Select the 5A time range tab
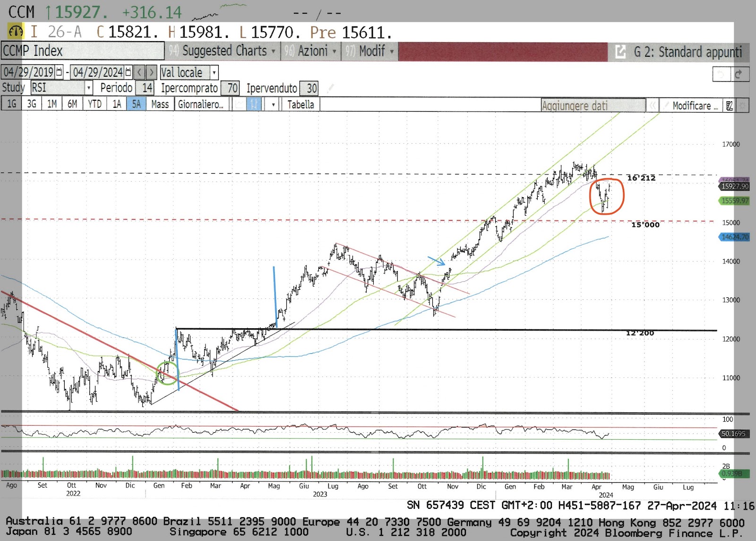This screenshot has height=541, width=756. [136, 104]
